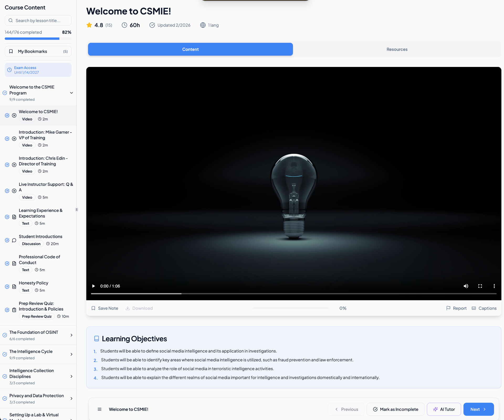The height and width of the screenshot is (420, 504).
Task: Click the Search by lesson title field
Action: tap(38, 20)
